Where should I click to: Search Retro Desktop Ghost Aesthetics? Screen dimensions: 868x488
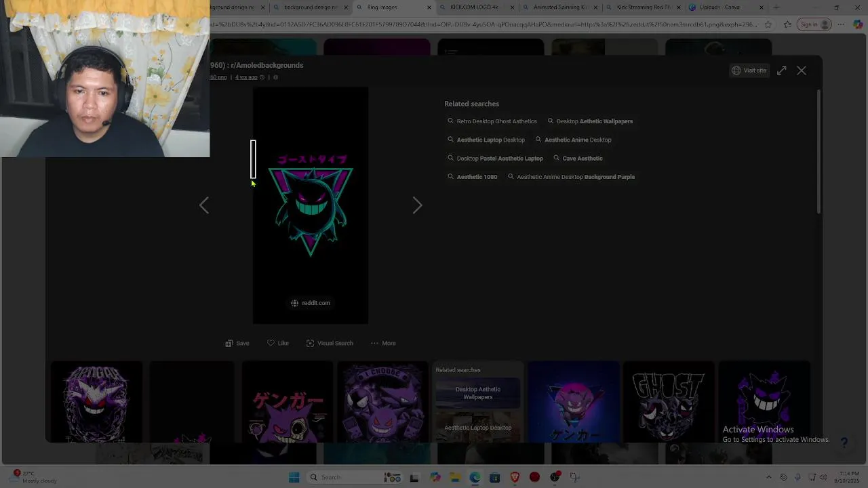click(492, 121)
